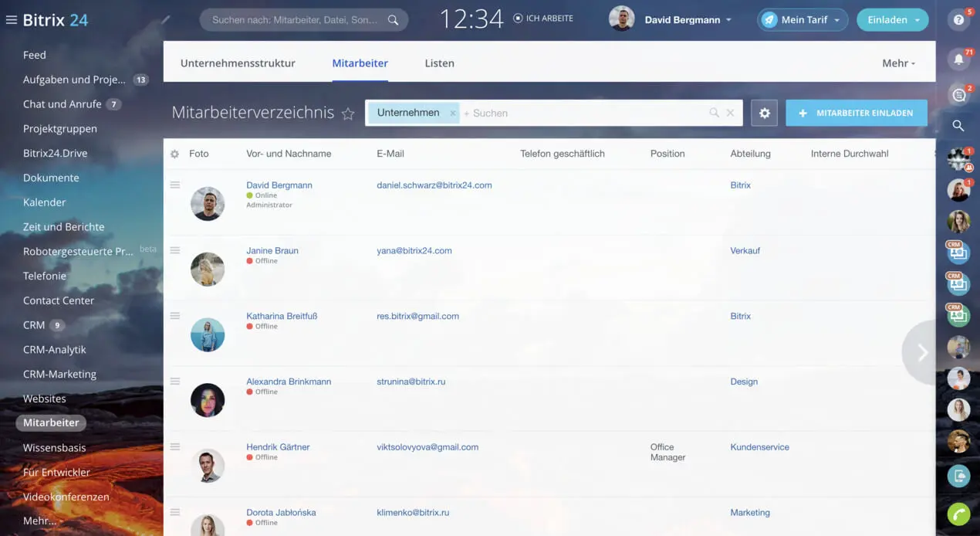Open the row actions menu for Alexandra Brinkmann

coord(175,381)
